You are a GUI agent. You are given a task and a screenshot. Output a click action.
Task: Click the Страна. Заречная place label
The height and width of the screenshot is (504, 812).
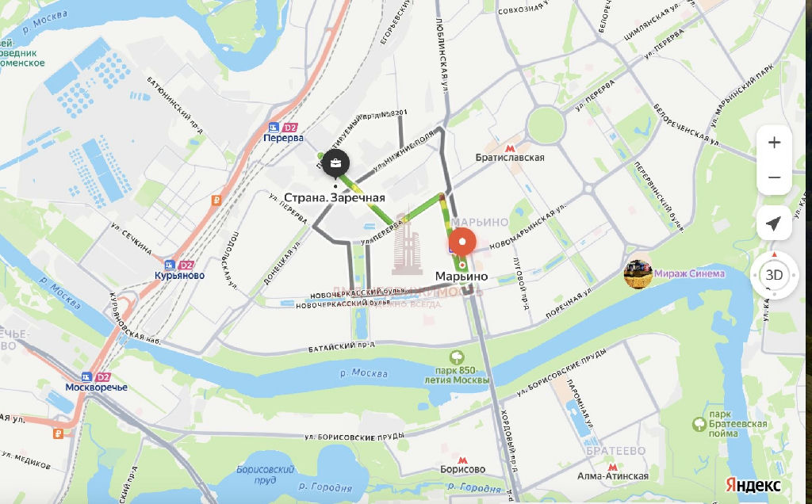335,197
